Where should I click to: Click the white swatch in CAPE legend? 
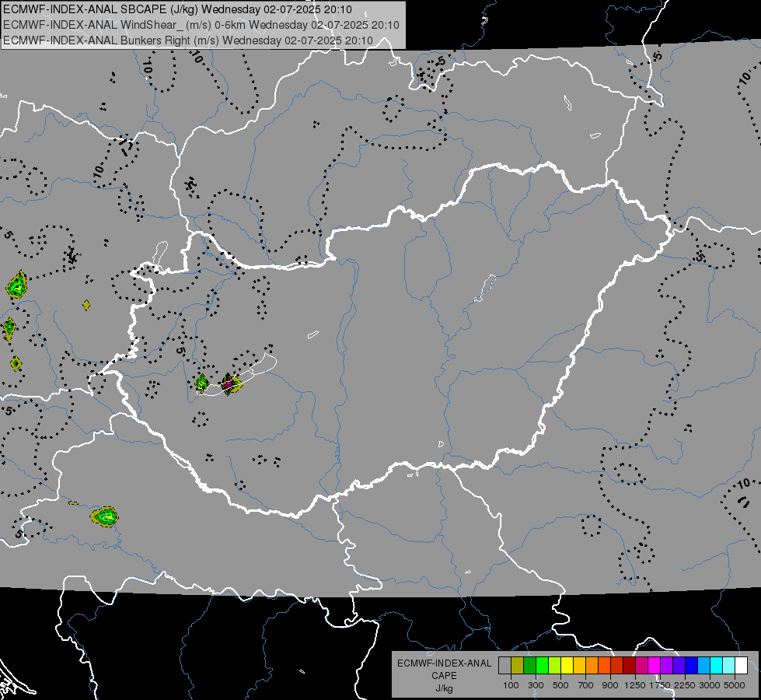pyautogui.click(x=741, y=665)
